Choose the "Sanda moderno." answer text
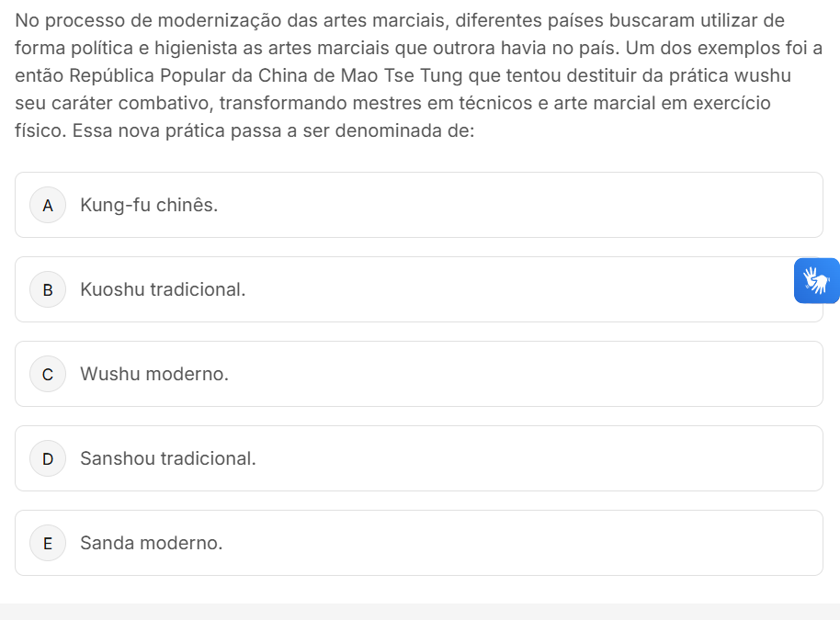The image size is (840, 620). [x=152, y=544]
